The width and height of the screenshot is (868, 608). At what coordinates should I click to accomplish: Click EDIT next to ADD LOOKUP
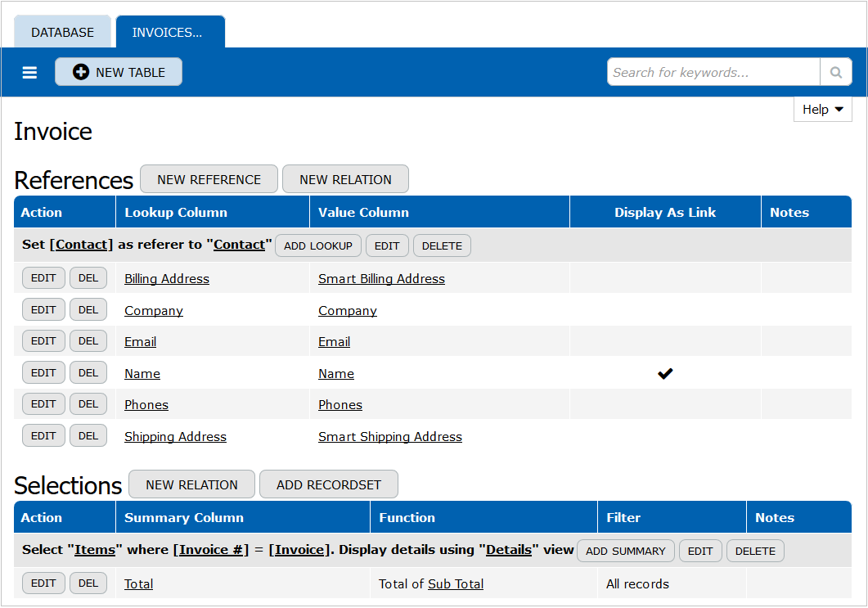[x=387, y=245]
